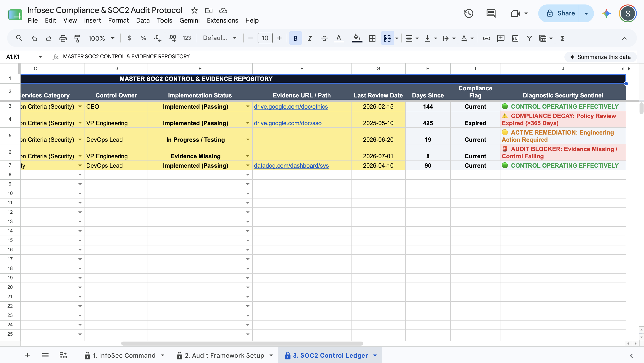This screenshot has width=644, height=363.
Task: Start a Meet call camera icon
Action: pos(515,13)
